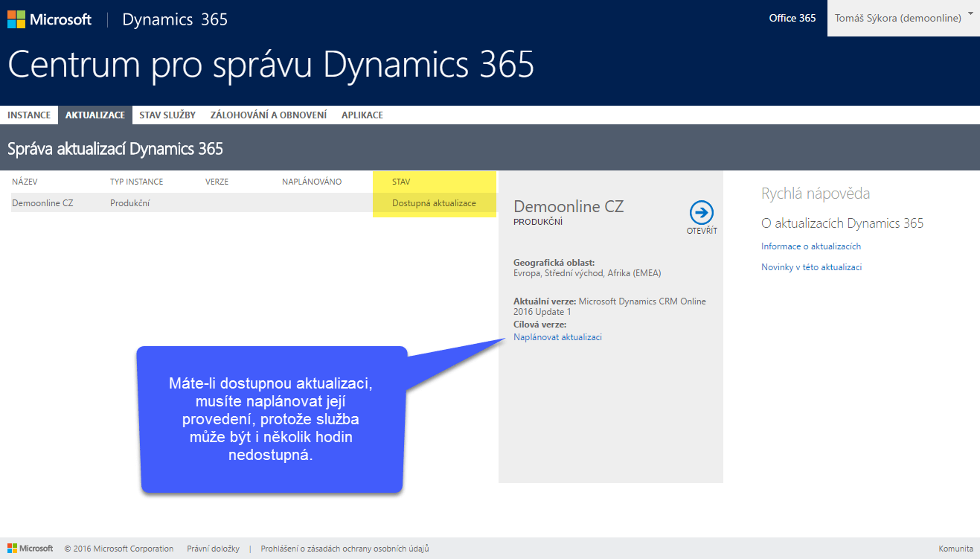The height and width of the screenshot is (559, 980).
Task: Click the Stav column header
Action: (x=401, y=182)
